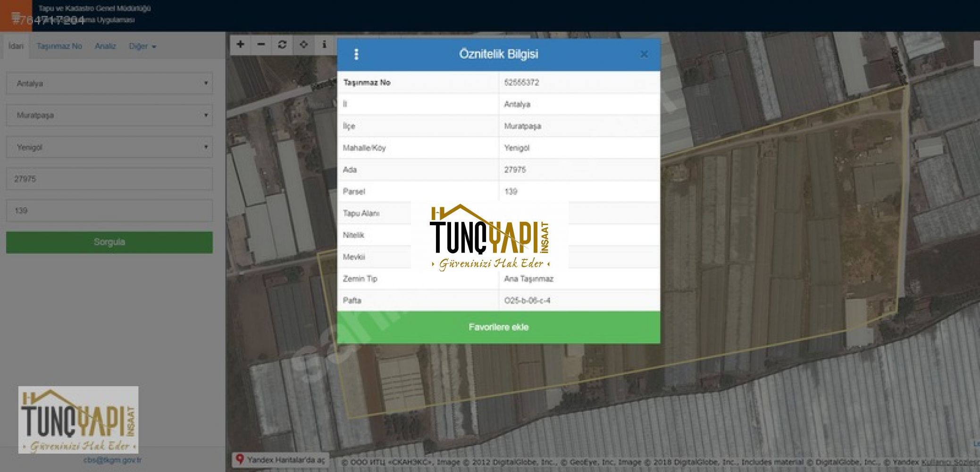
Task: Expand the Muratpaşa district dropdown
Action: [x=109, y=115]
